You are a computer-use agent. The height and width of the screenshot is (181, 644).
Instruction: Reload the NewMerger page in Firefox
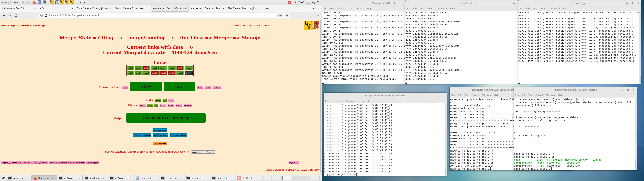pos(16,15)
